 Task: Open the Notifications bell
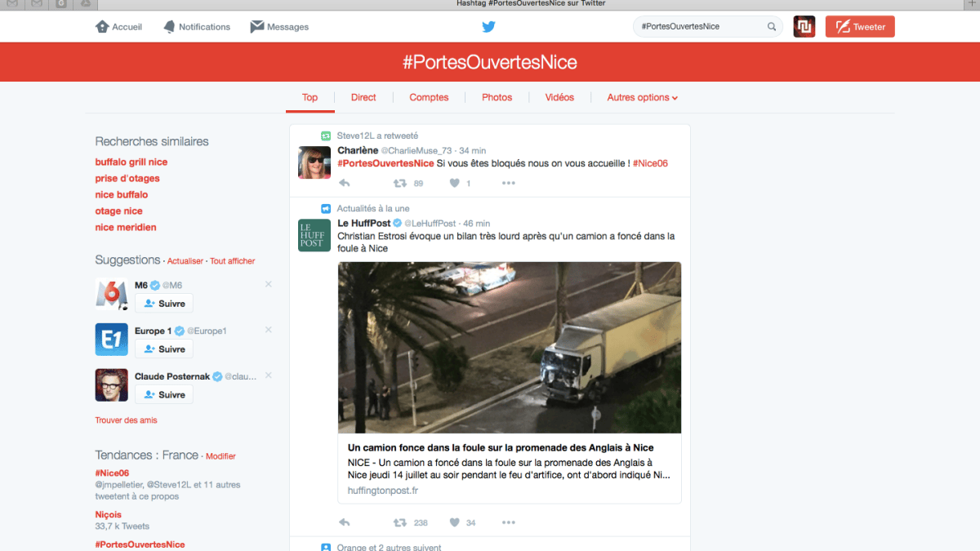coord(196,27)
